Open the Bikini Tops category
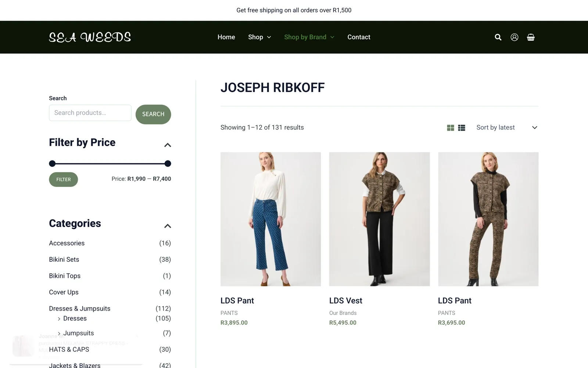This screenshot has height=368, width=588. 65,276
